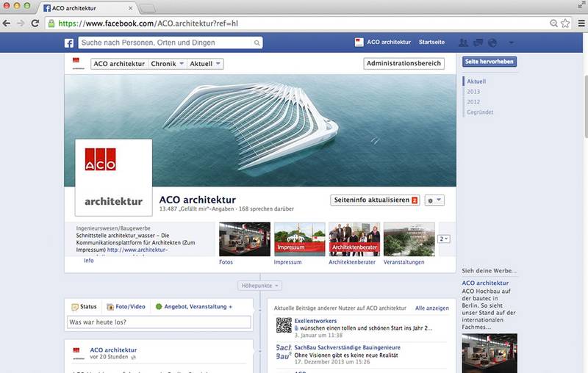
Task: Open SachBau Sachverständige Bauingenieure link
Action: click(x=347, y=347)
